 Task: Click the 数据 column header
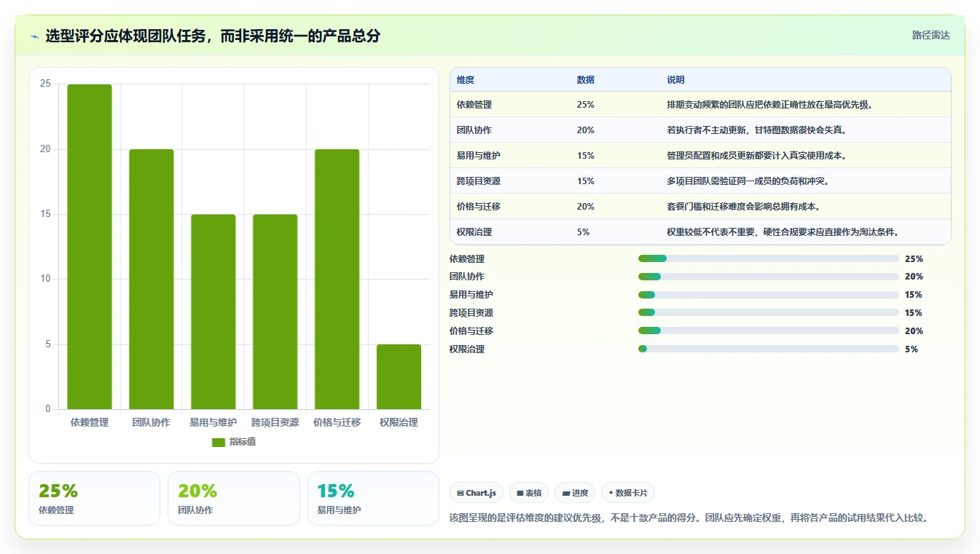click(586, 80)
